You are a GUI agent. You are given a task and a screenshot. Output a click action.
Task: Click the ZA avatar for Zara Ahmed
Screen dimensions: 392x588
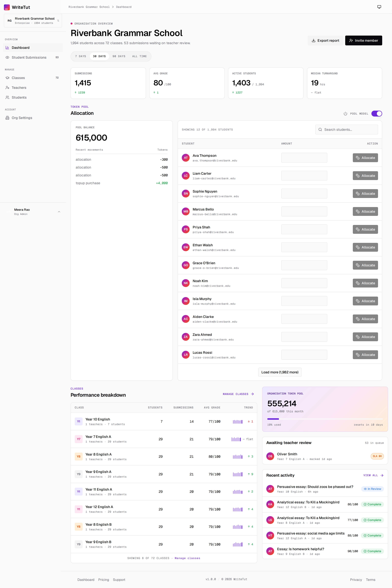click(186, 337)
